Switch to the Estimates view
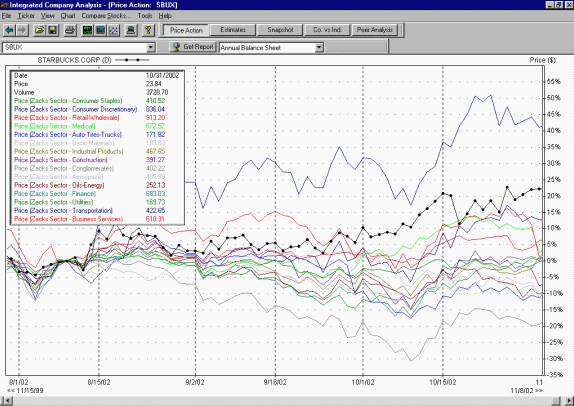This screenshot has width=574, height=406. tap(233, 30)
